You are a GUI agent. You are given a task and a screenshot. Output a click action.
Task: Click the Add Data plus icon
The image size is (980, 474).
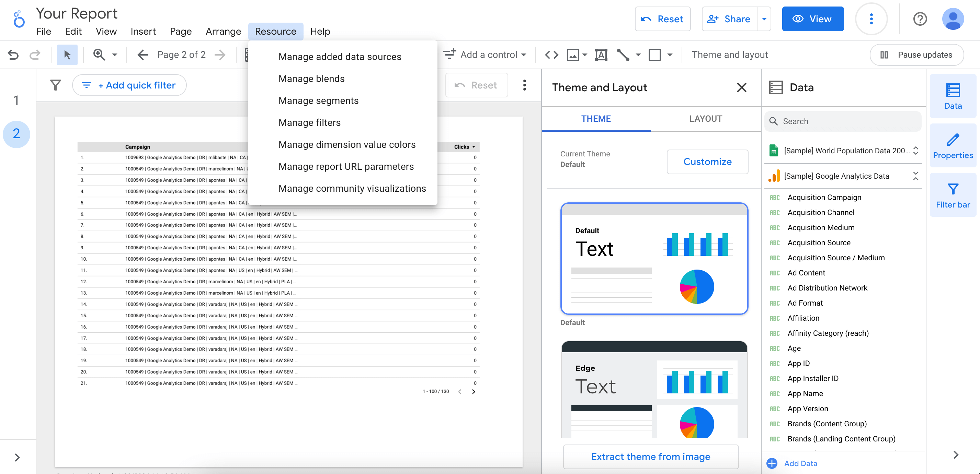click(772, 463)
